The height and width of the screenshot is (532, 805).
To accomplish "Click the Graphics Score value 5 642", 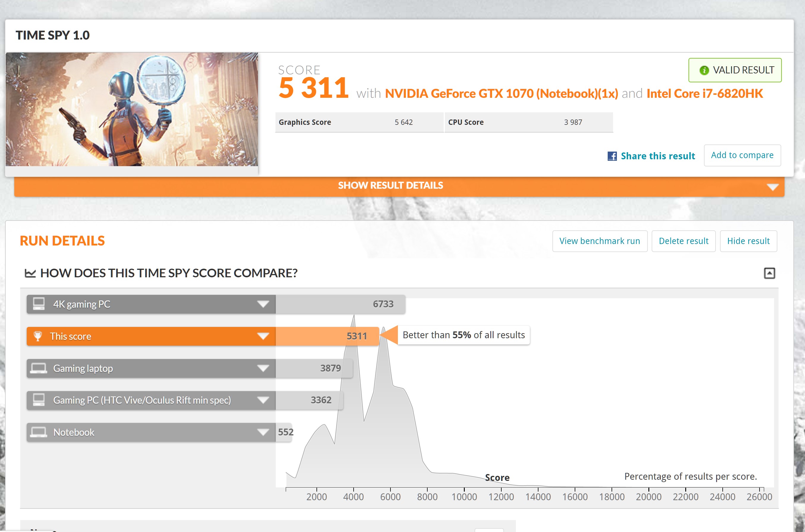I will tap(403, 122).
